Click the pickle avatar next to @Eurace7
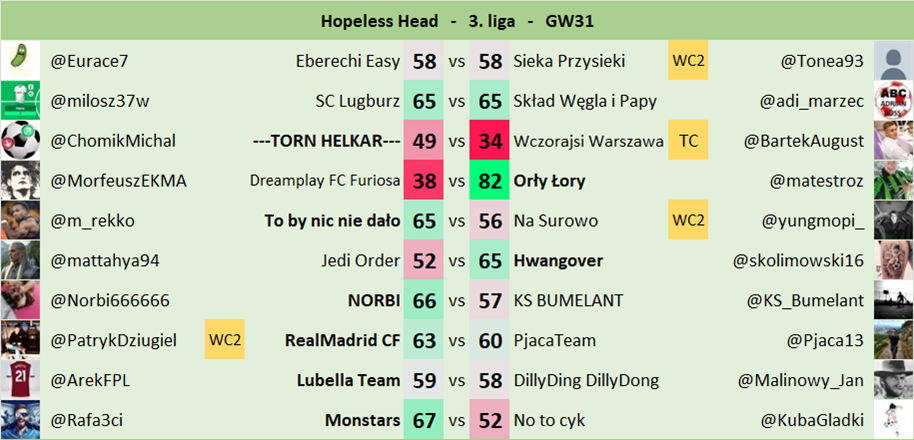 [20, 61]
